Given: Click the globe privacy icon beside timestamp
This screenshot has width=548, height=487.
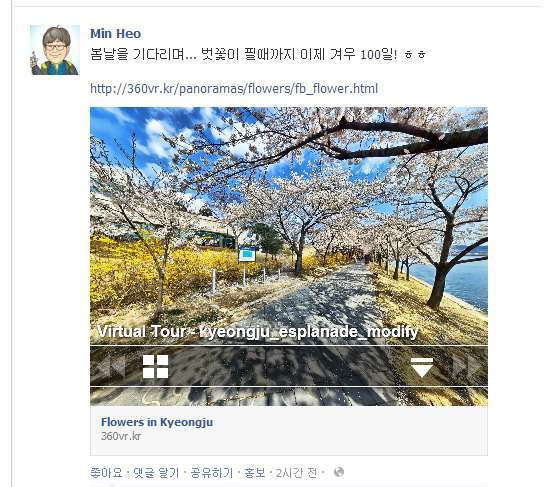Looking at the screenshot, I should point(339,472).
